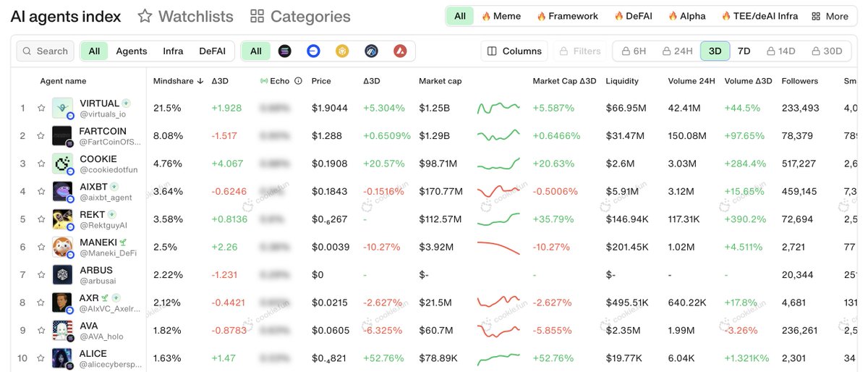The height and width of the screenshot is (372, 868).
Task: Open the locked Filters menu
Action: (580, 51)
